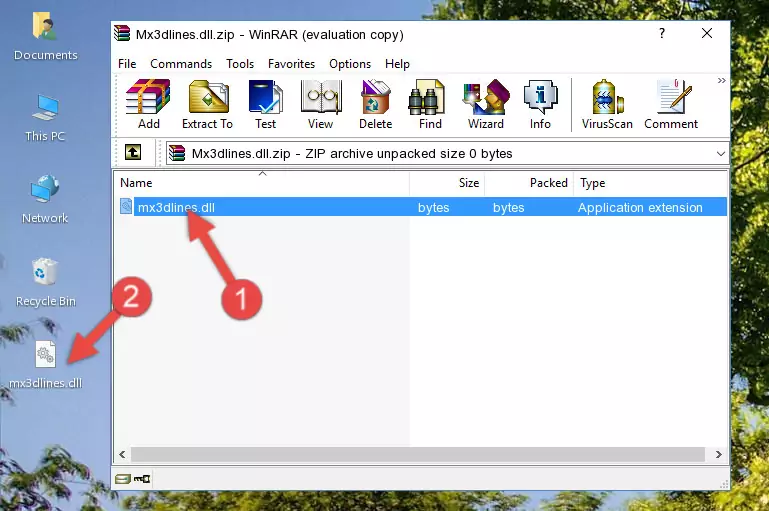
Task: Click the Add toolbar icon
Action: (x=148, y=104)
